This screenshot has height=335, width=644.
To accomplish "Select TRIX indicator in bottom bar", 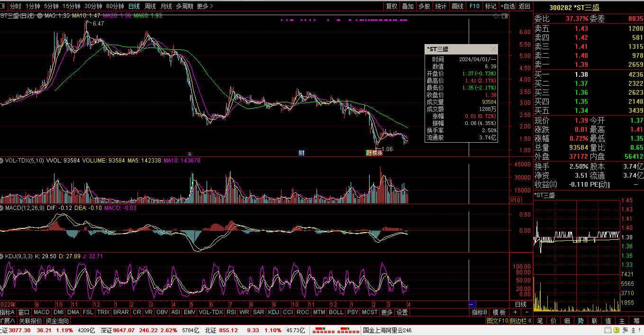I will click(103, 313).
